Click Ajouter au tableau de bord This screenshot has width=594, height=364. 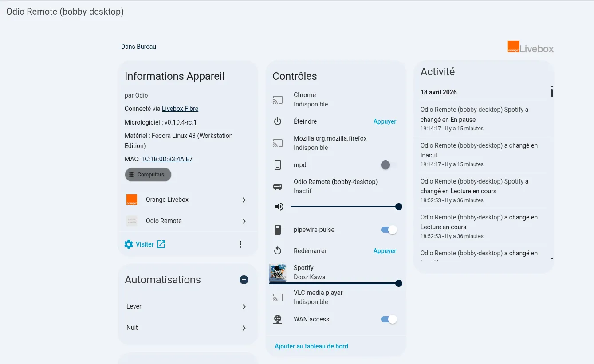311,346
